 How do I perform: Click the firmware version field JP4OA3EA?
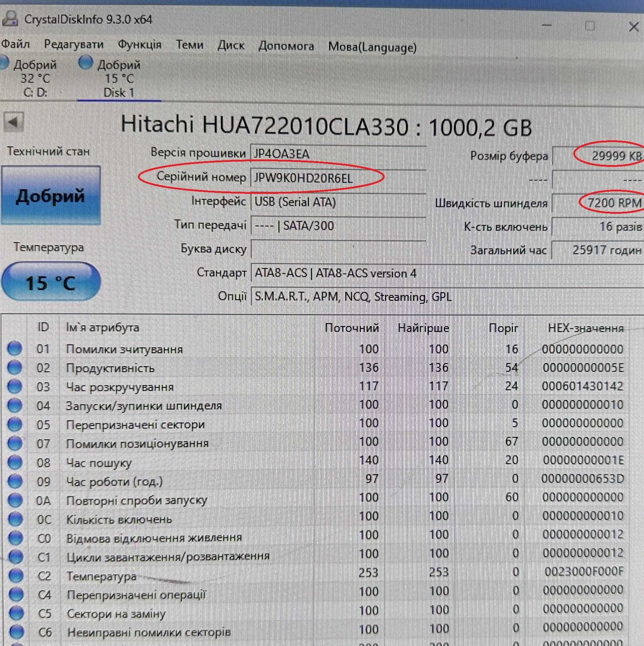(x=338, y=154)
